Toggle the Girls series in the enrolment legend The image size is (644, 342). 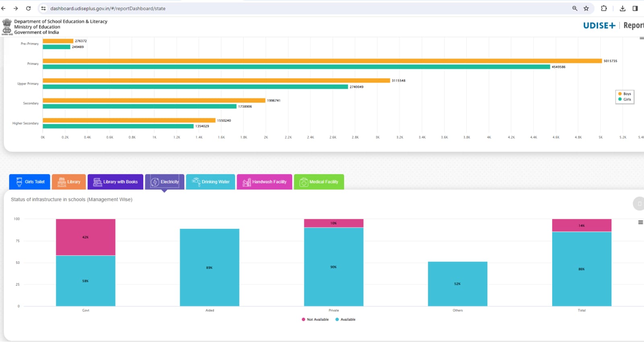[625, 99]
